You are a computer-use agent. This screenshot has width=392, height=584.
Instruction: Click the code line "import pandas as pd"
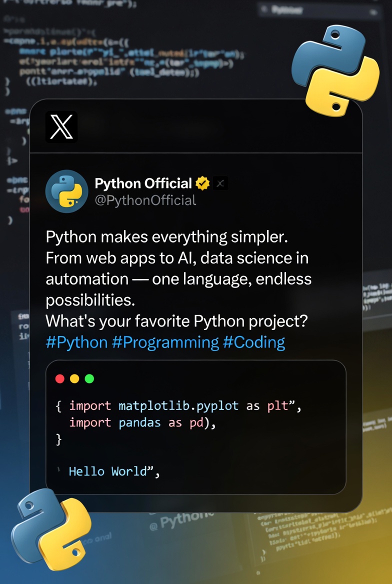coord(136,422)
